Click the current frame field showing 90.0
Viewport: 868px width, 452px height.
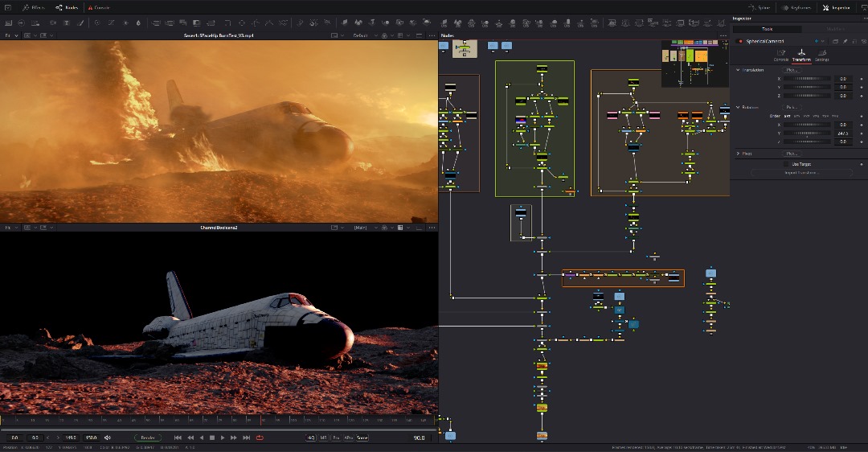[419, 438]
